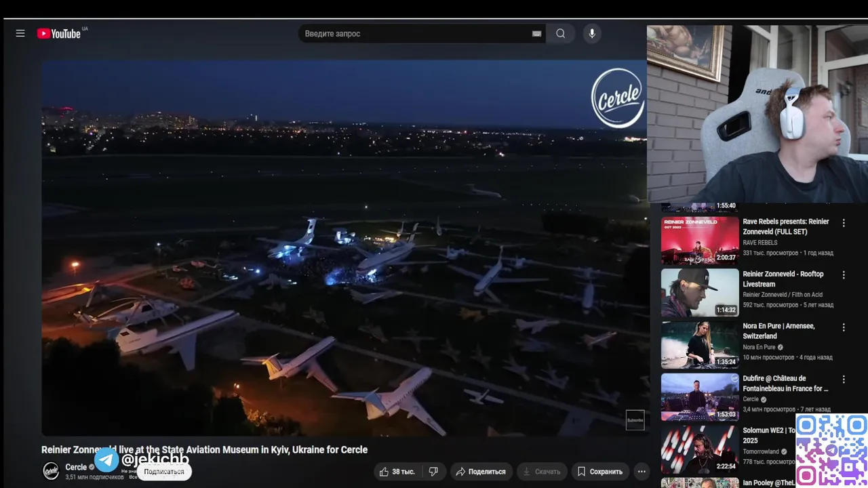Open options menu for Rave Rebels video
This screenshot has height=488, width=868.
[x=844, y=223]
